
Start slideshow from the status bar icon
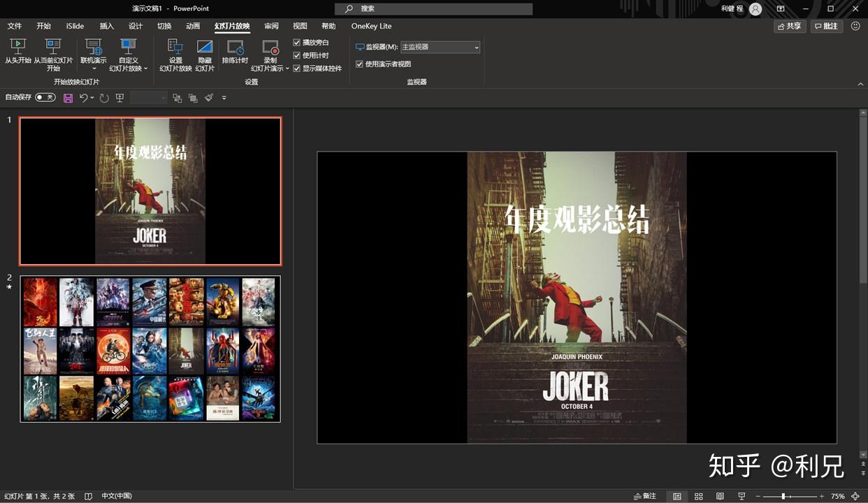tap(742, 496)
